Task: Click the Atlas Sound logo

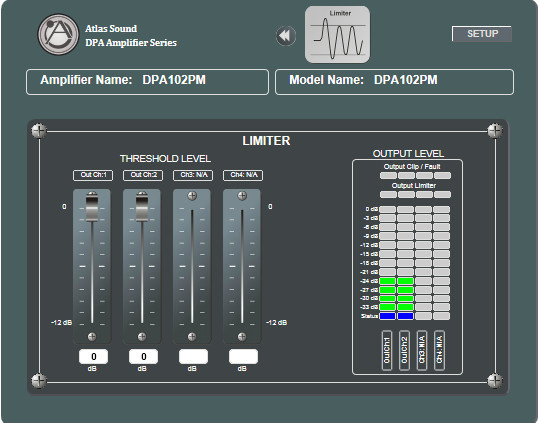Action: click(x=58, y=34)
